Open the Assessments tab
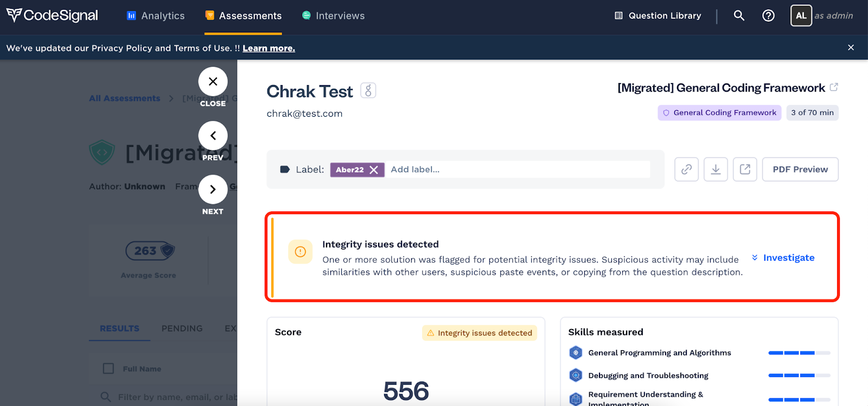The width and height of the screenshot is (868, 406). 243,16
